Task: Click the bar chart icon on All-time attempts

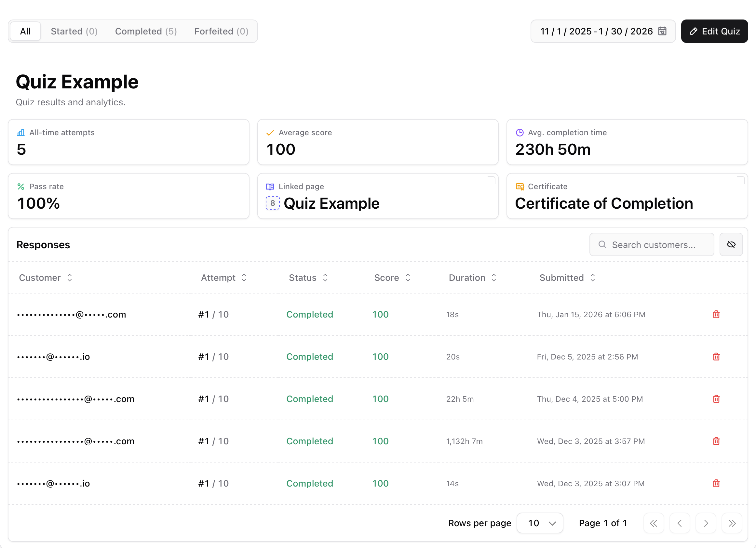Action: tap(21, 132)
